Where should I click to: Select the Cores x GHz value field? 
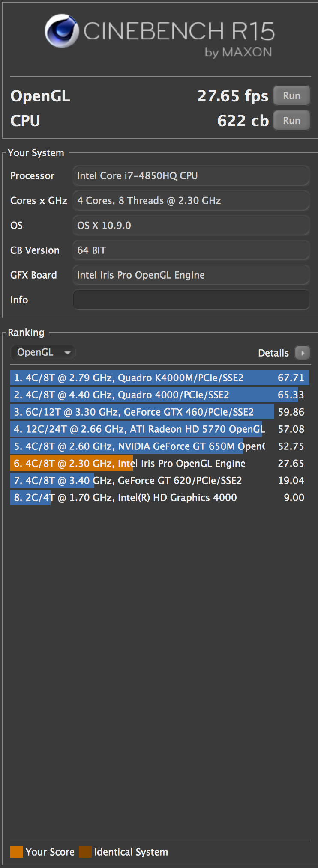tap(191, 200)
